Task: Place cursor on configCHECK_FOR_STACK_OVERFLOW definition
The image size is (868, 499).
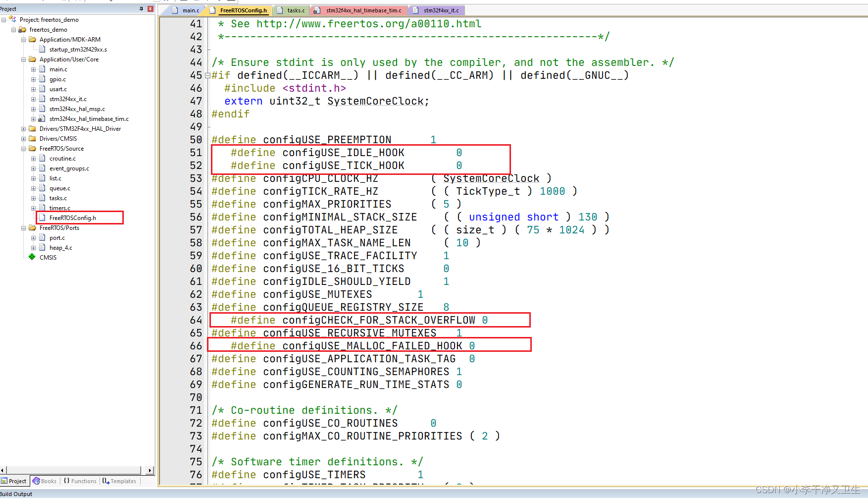Action: click(379, 320)
